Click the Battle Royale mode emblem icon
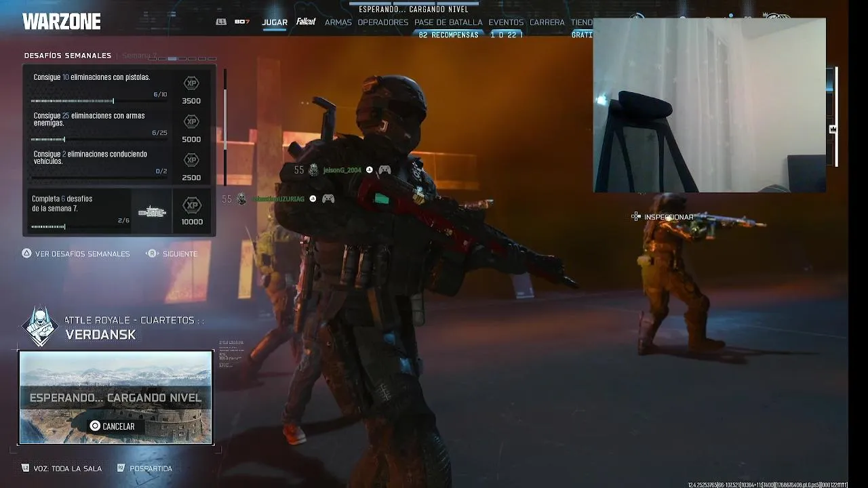Screen dimensions: 868x488 (40, 327)
